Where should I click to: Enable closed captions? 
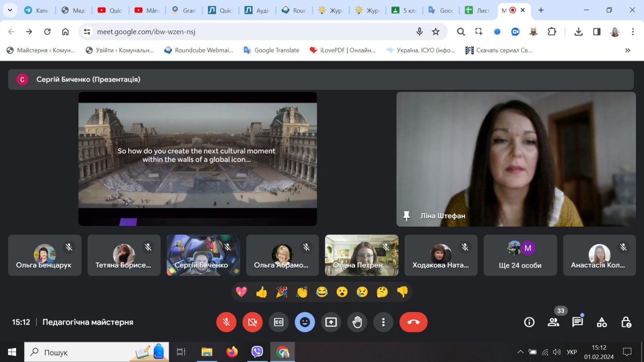279,322
